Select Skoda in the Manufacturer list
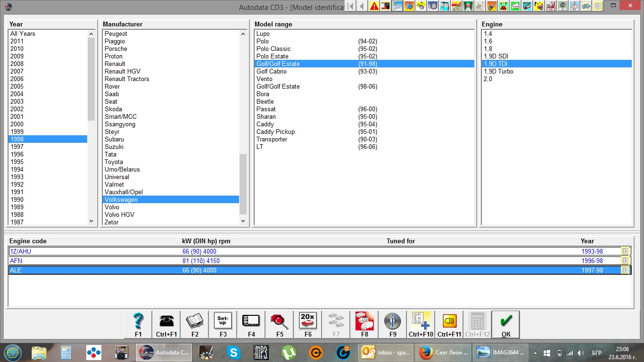 point(113,109)
